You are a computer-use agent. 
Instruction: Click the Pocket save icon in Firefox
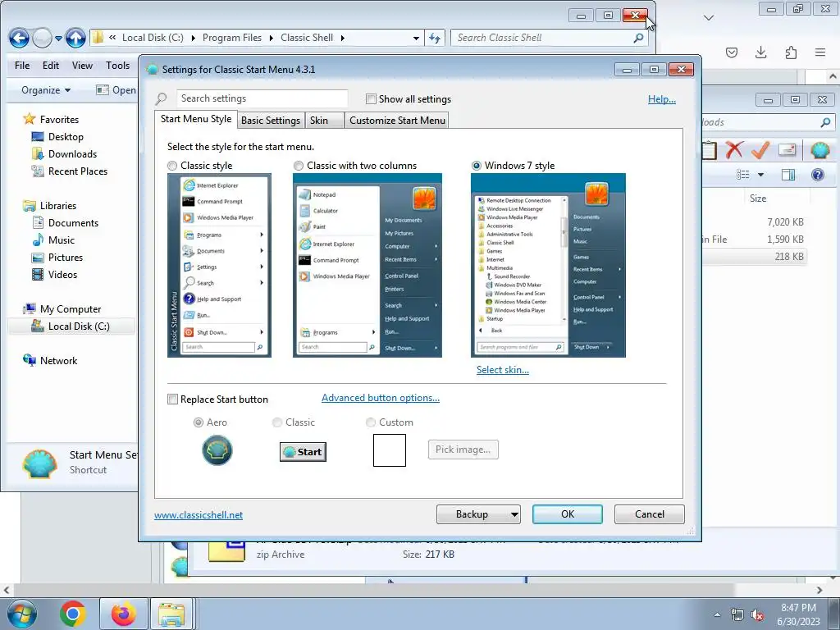click(732, 52)
